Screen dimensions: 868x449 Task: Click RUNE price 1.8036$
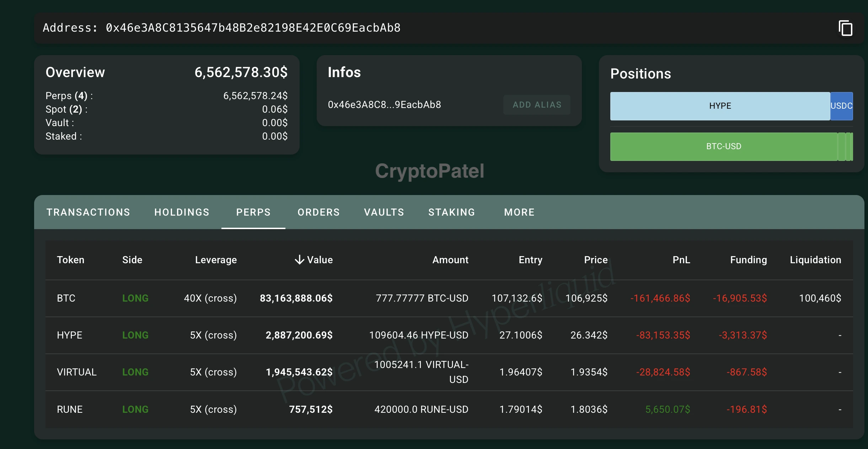[x=589, y=409]
